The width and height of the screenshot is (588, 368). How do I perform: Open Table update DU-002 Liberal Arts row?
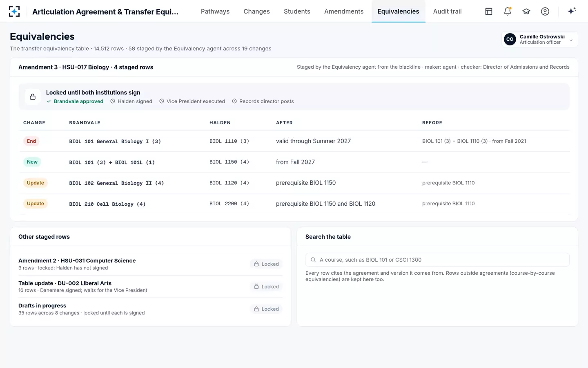point(150,287)
